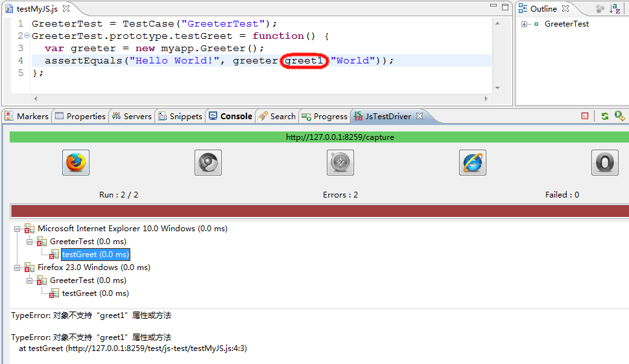Select testGreet under Firefox
Screen dimensions: 629x364
click(95, 293)
